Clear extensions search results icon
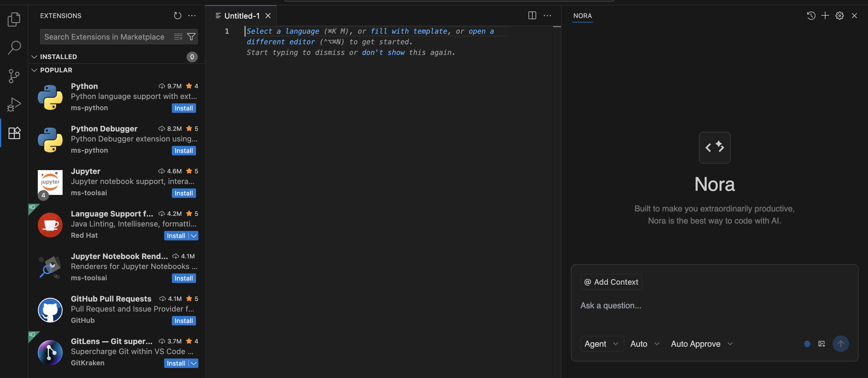 178,37
